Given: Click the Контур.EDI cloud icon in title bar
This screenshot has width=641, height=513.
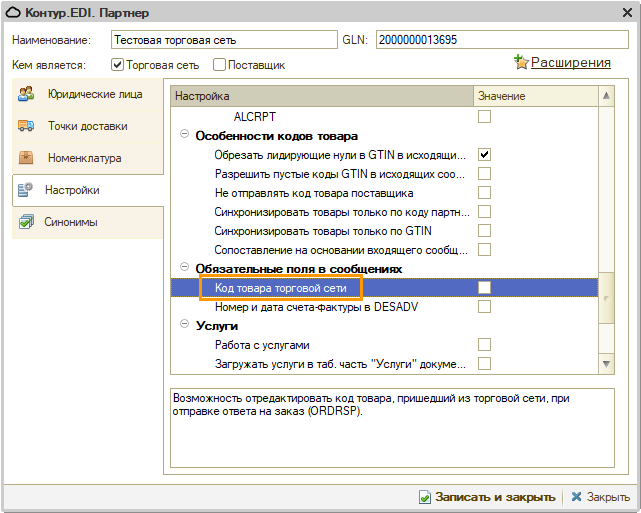Looking at the screenshot, I should 16,14.
